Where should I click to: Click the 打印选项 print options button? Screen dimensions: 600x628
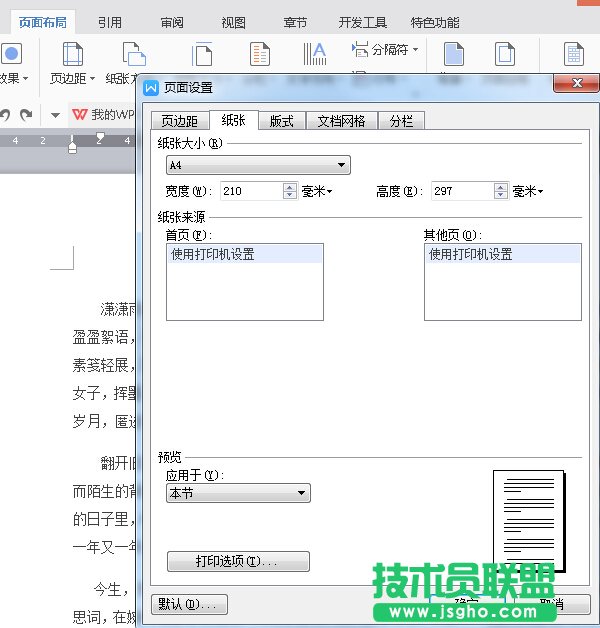click(238, 562)
